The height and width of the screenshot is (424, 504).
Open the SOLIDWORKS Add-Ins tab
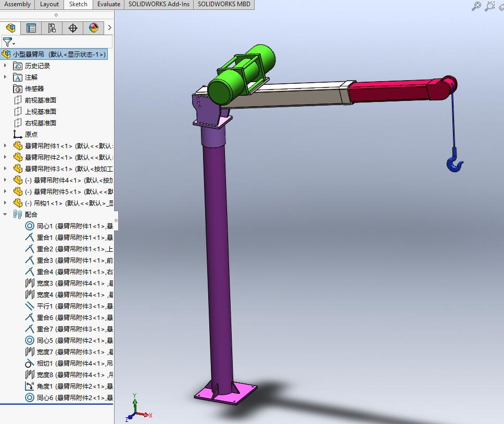coord(159,4)
